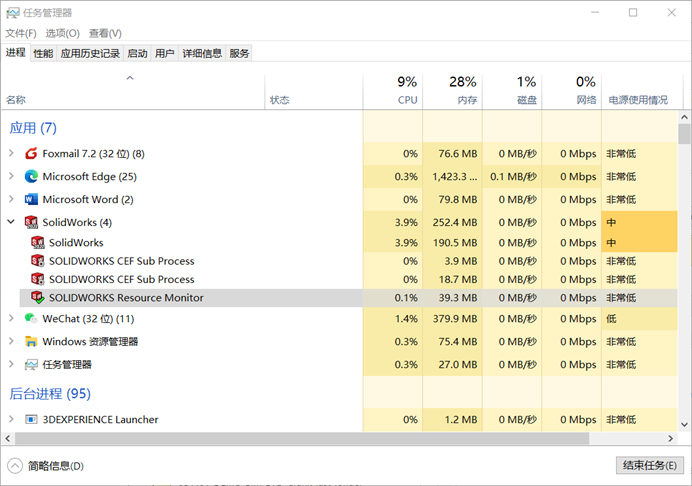Viewport: 692px width, 486px height.
Task: Click the WeChat icon
Action: 31,318
